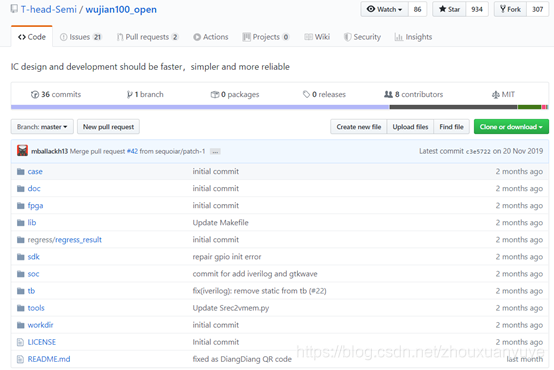Click file icon next to LICENSE

[20, 342]
